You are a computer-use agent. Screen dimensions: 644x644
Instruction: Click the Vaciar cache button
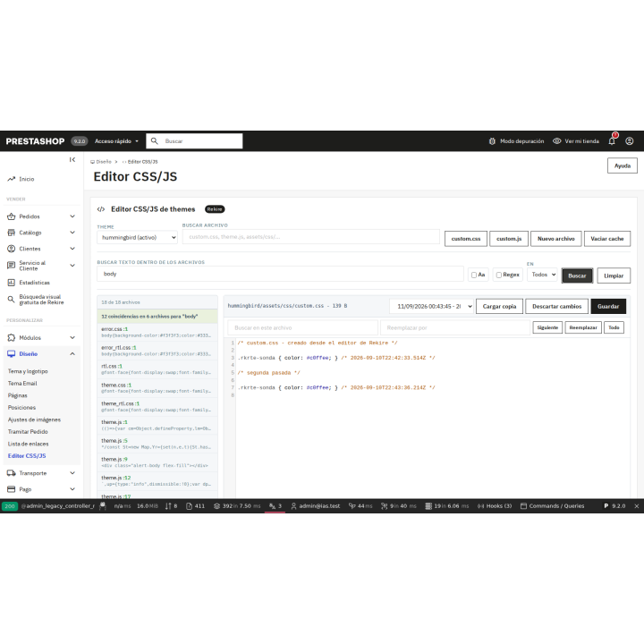[x=607, y=239]
